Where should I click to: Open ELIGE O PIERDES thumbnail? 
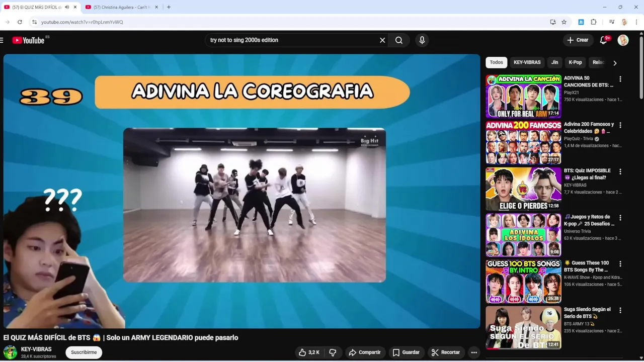pyautogui.click(x=523, y=189)
